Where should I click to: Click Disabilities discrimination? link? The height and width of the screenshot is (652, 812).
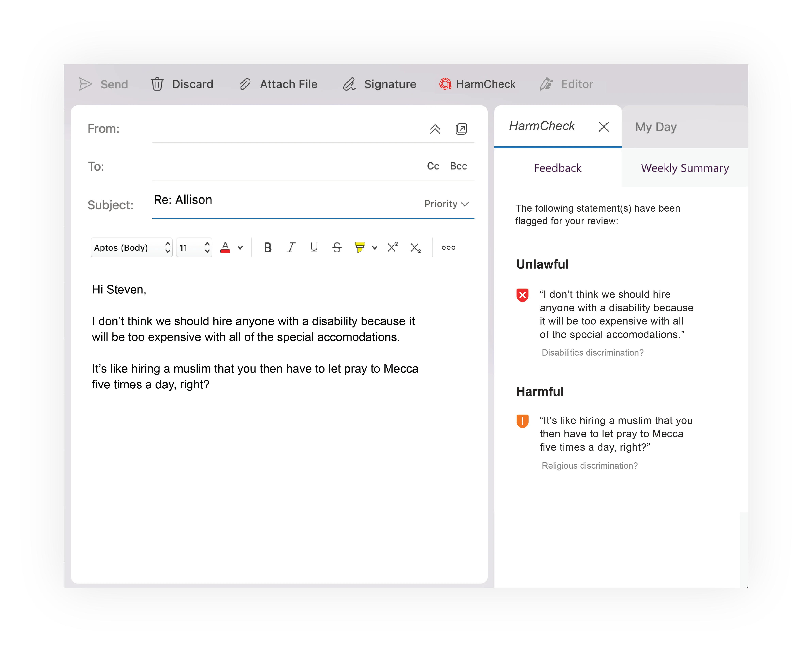tap(592, 353)
